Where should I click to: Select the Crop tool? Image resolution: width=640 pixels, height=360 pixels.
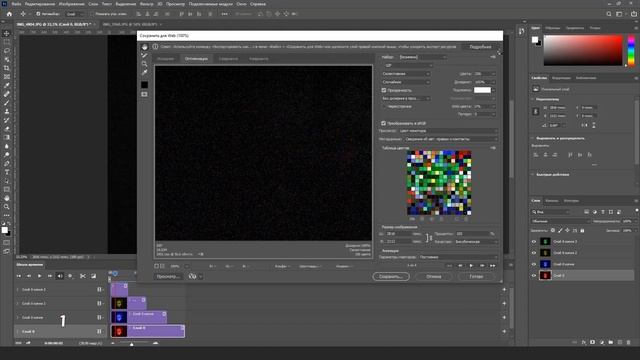tap(7, 68)
